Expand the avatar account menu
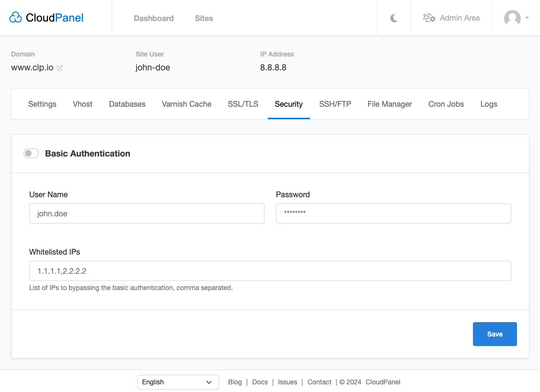Viewport: 540px width, 392px height. tap(527, 18)
